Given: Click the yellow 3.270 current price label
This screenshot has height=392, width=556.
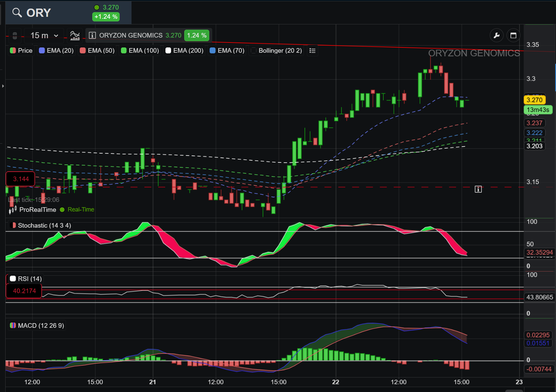Looking at the screenshot, I should tap(535, 100).
